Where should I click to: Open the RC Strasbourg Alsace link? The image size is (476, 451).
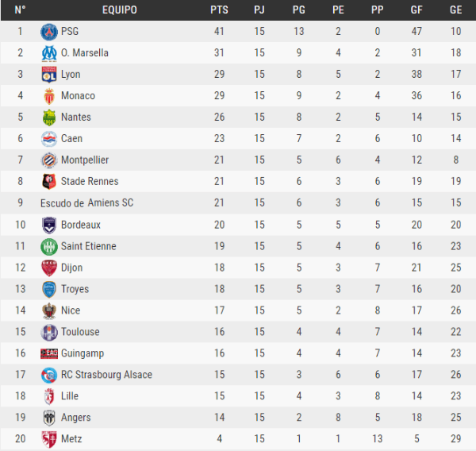point(106,375)
